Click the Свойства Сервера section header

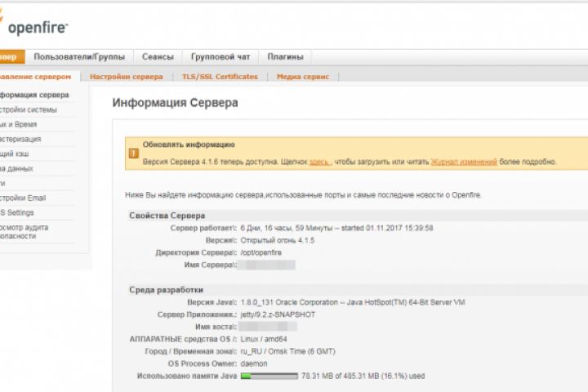[167, 216]
